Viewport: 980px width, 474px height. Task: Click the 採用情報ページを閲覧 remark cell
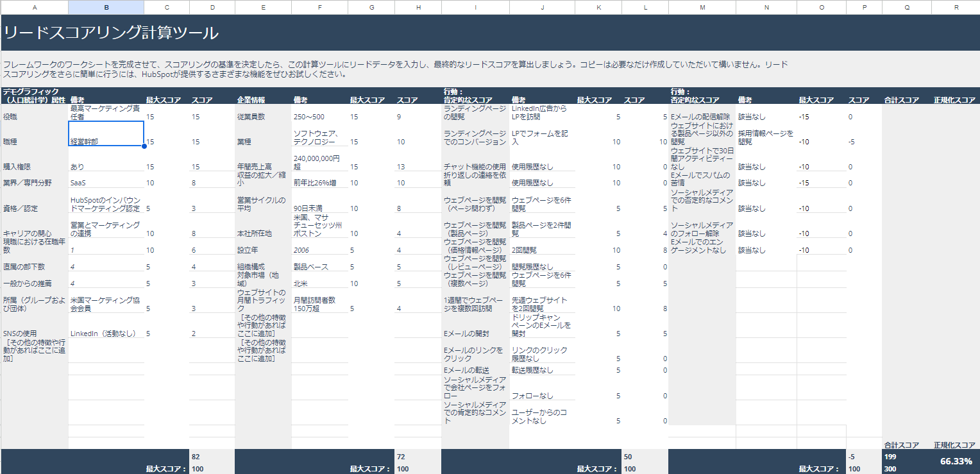pos(766,137)
